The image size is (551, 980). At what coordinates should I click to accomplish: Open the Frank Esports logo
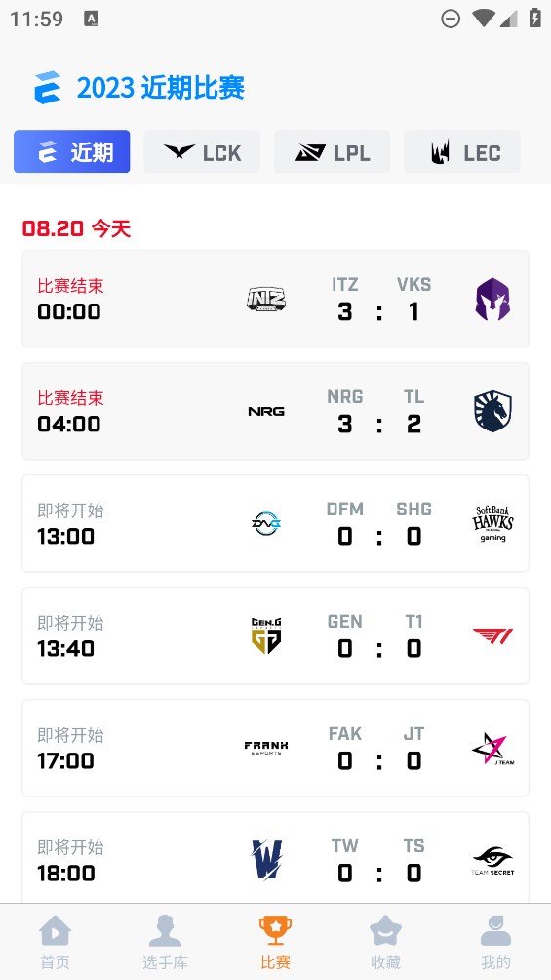[266, 748]
